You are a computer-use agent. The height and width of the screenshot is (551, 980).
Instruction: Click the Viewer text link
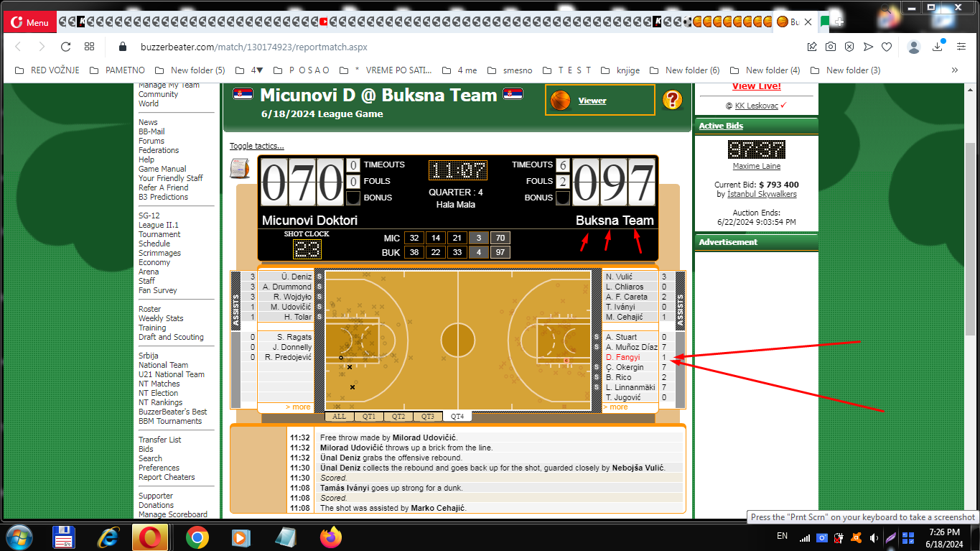pos(592,101)
